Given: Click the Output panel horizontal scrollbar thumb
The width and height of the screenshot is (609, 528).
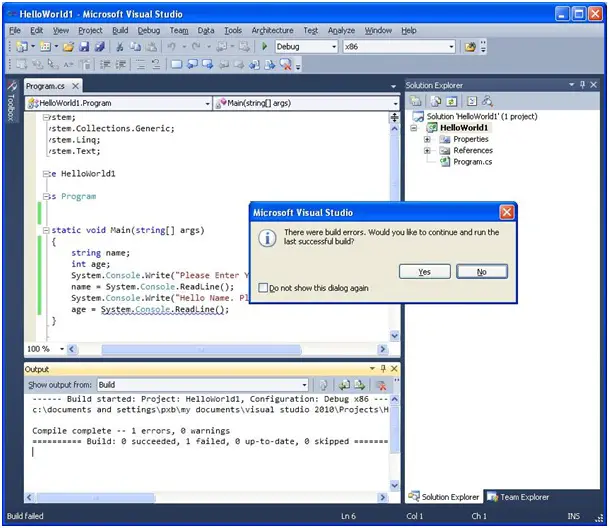Looking at the screenshot, I should point(96,498).
